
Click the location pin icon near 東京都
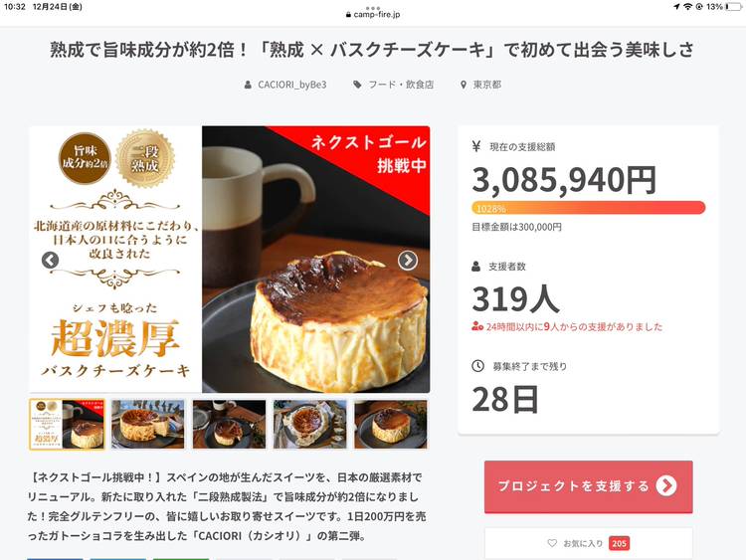(463, 86)
